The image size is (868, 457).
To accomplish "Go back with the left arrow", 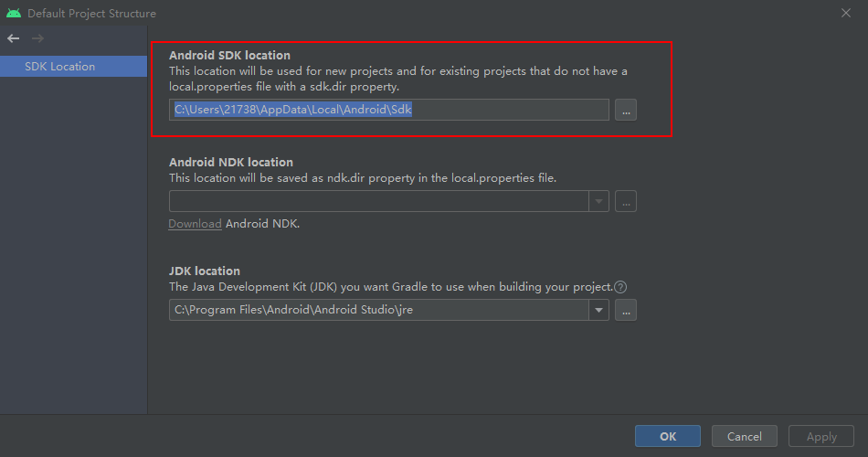I will (14, 38).
